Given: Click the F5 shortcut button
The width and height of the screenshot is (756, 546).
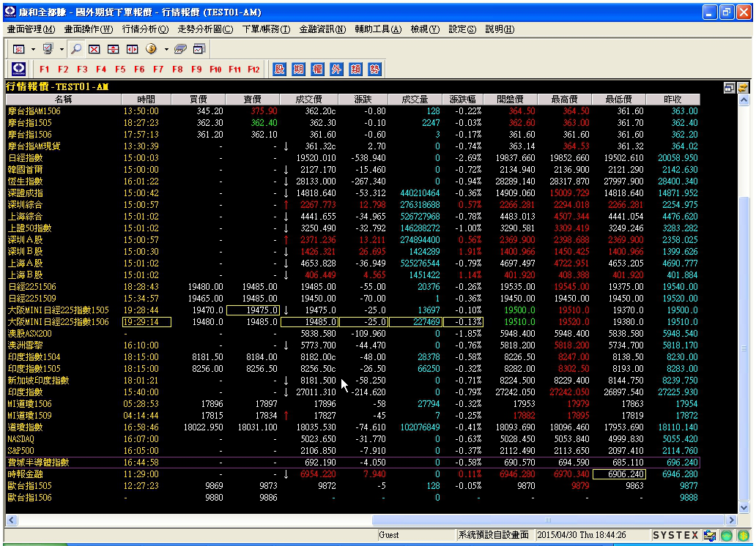Looking at the screenshot, I should pyautogui.click(x=121, y=70).
